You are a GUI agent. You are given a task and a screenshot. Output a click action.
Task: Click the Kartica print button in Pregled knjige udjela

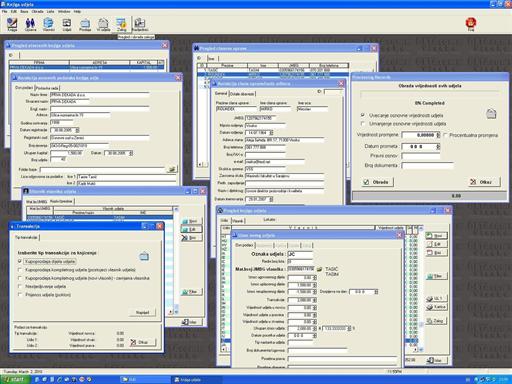(x=436, y=307)
